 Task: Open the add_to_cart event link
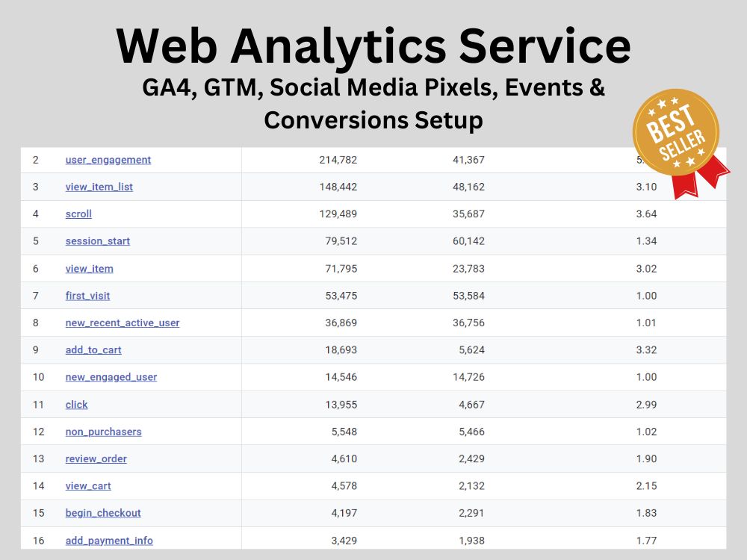coord(93,349)
